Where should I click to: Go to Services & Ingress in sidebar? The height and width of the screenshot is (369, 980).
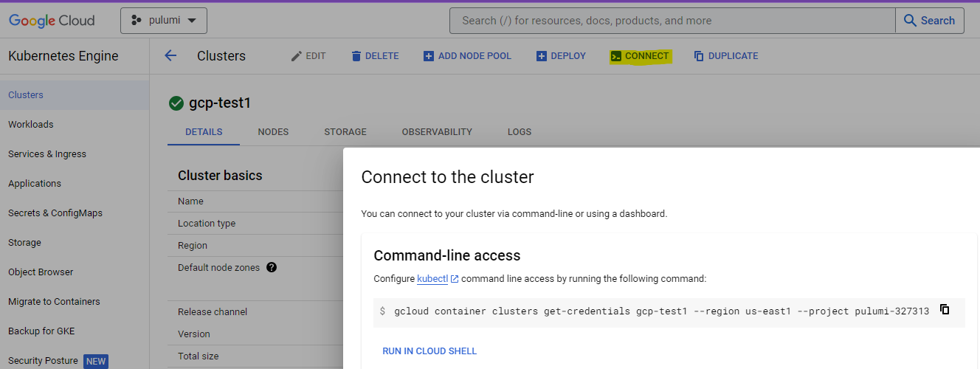(47, 154)
